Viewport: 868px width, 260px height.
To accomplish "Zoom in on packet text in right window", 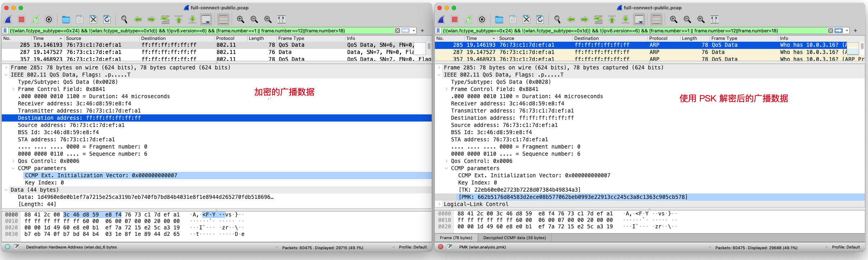I will [x=673, y=19].
